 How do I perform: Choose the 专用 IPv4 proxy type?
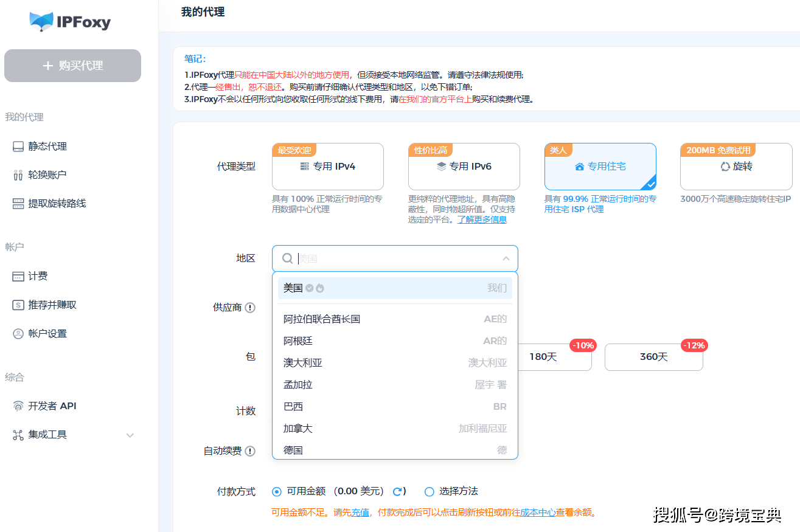point(327,167)
